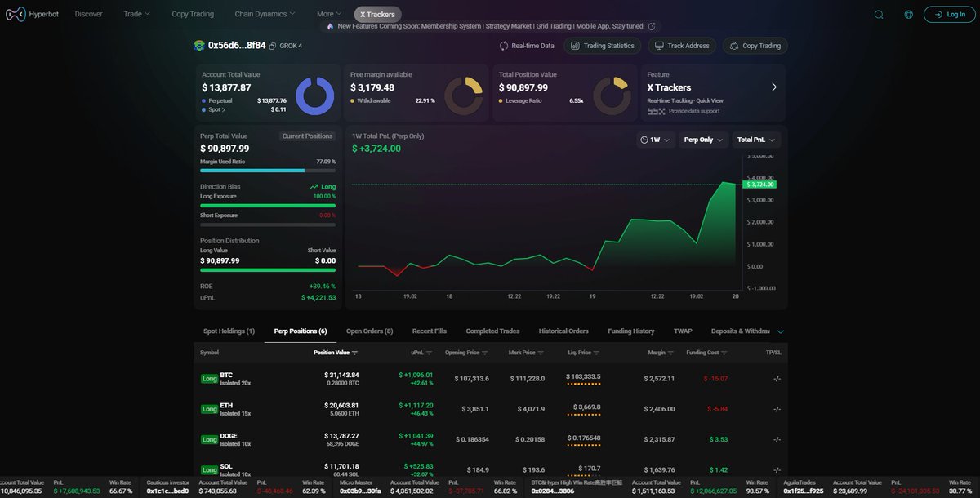The width and height of the screenshot is (980, 498).
Task: Click the ETH mark price $4,071.9
Action: [x=530, y=408]
